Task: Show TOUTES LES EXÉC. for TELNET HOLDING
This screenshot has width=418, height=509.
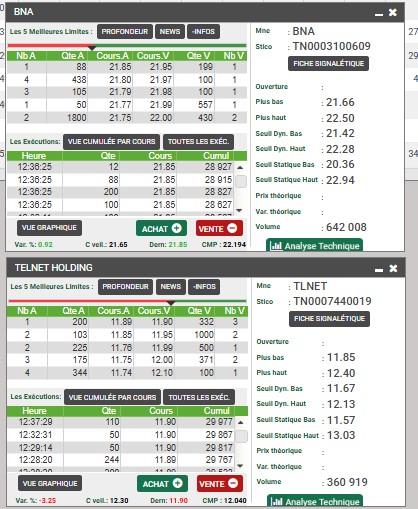Action: [199, 397]
